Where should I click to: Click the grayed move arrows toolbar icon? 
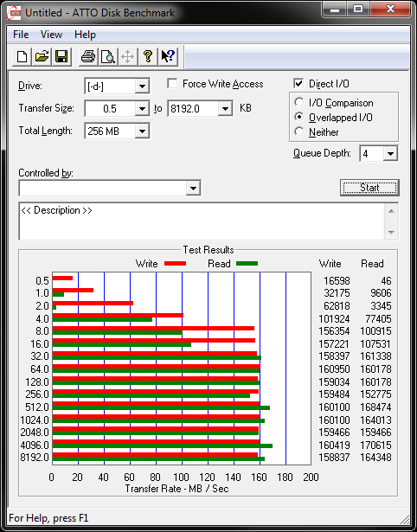pos(127,56)
